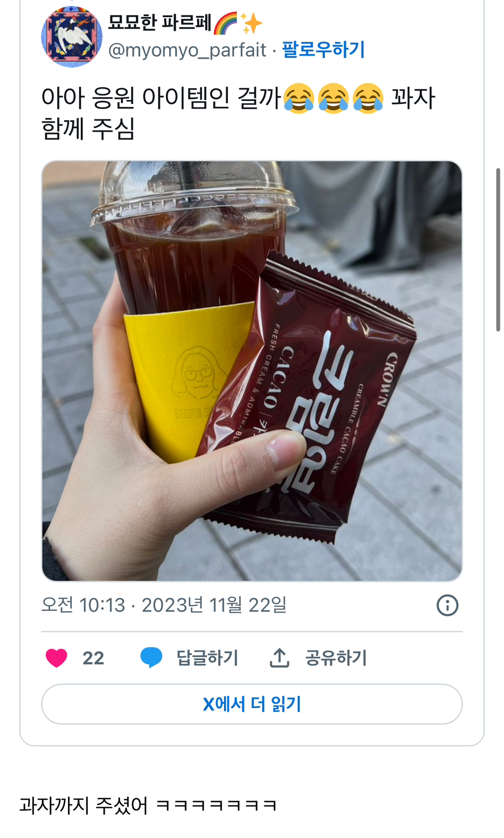Viewport: 504px width, 838px height.
Task: Click the vertical scrollbar on right edge
Action: pos(498,250)
